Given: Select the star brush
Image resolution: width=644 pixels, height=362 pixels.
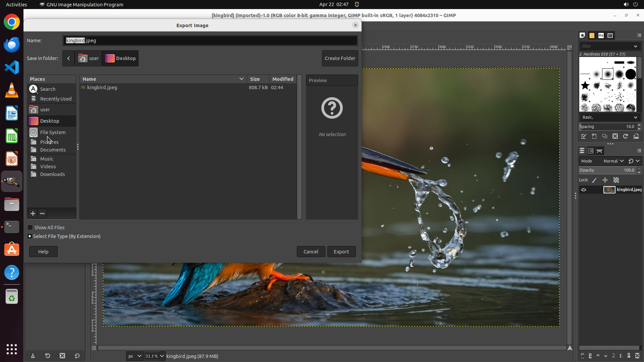Looking at the screenshot, I should point(585,85).
